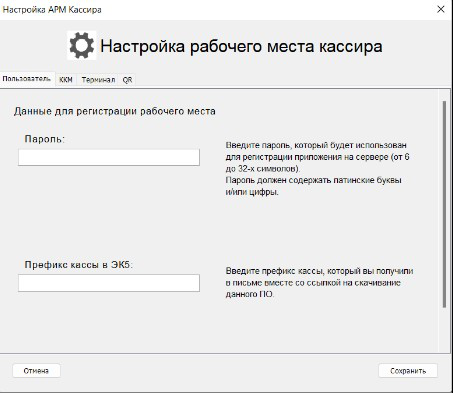Focus the Пароль input field
The width and height of the screenshot is (453, 393).
(109, 157)
